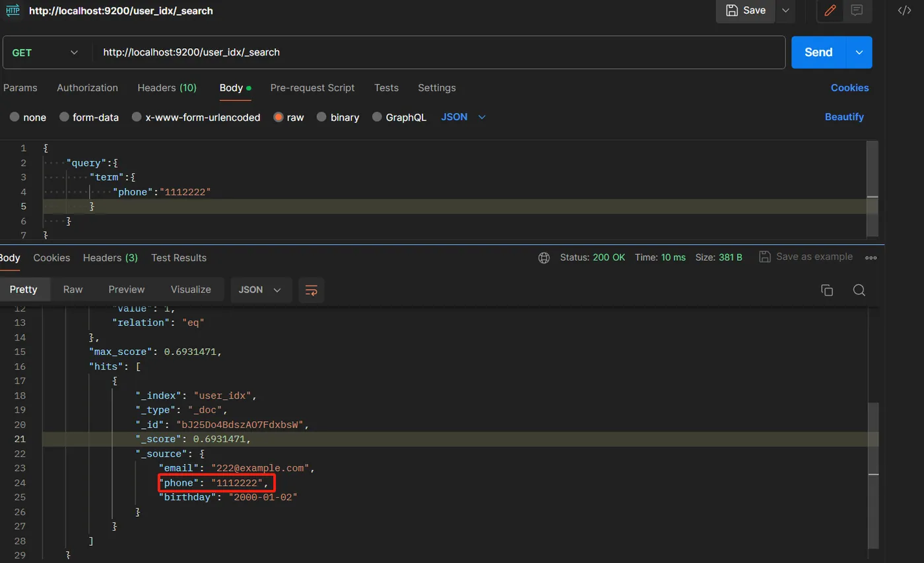Click the "_id" value bJ25Do4BdszAO7FdxbsW
This screenshot has width=924, height=563.
[238, 425]
